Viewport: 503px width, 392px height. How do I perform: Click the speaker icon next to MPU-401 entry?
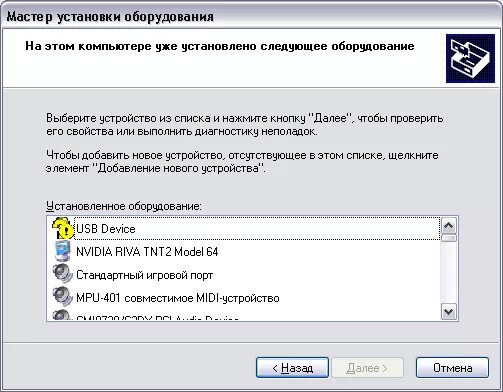click(62, 297)
